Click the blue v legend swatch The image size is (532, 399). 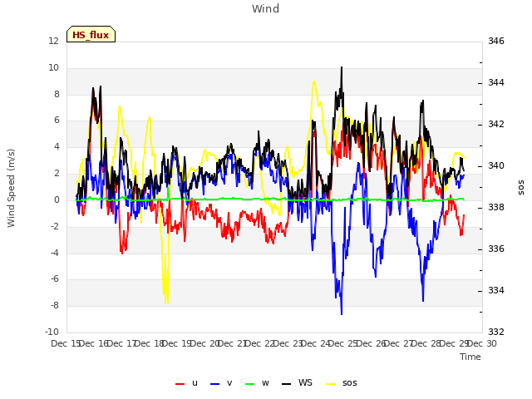click(214, 384)
